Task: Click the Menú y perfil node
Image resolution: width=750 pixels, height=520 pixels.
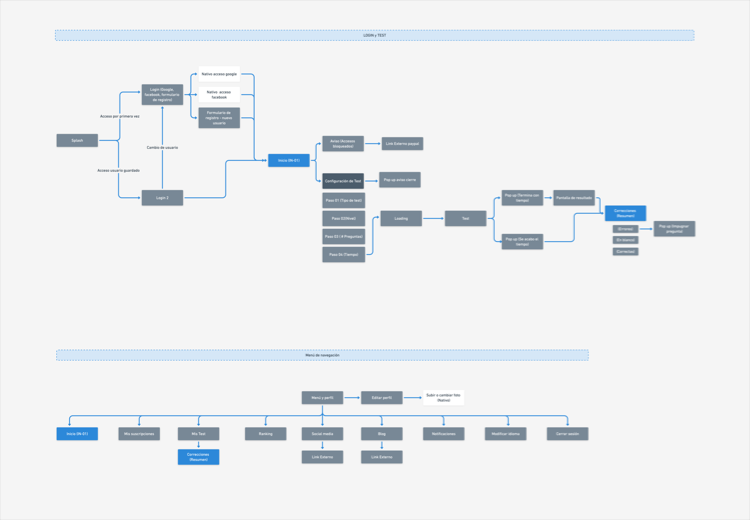Action: coord(322,397)
